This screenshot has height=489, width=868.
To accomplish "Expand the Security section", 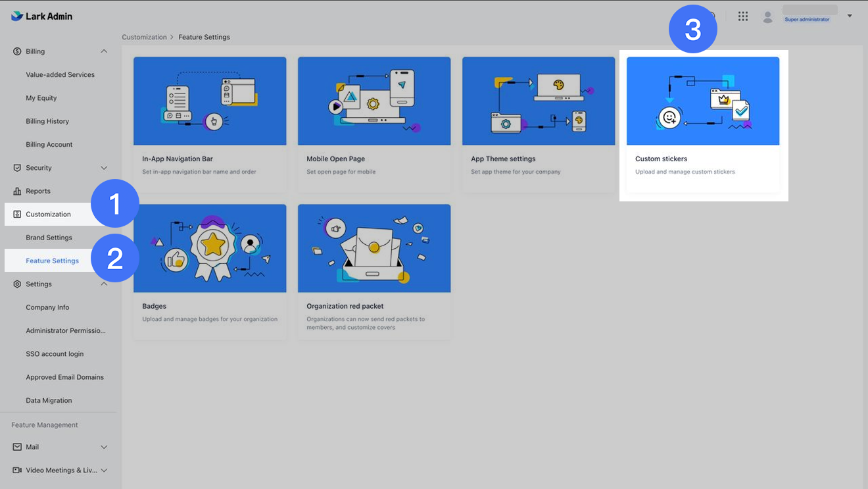I will click(104, 167).
